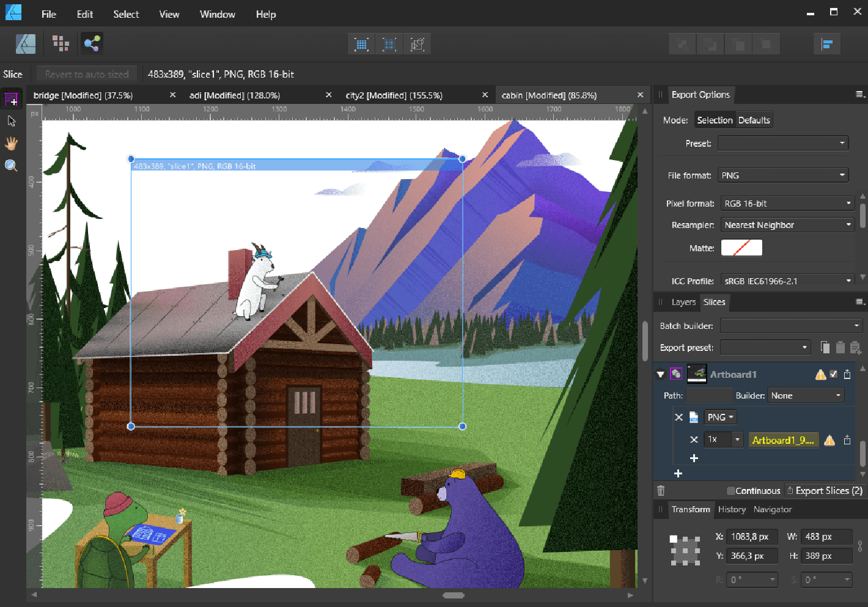Toggle the Artboard1 export checkbox

pyautogui.click(x=834, y=374)
